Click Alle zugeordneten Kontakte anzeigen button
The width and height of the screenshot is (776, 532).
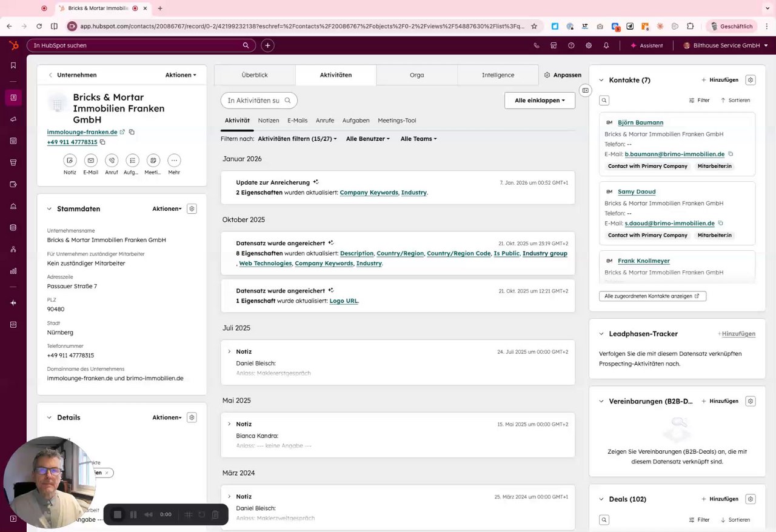[x=652, y=296]
